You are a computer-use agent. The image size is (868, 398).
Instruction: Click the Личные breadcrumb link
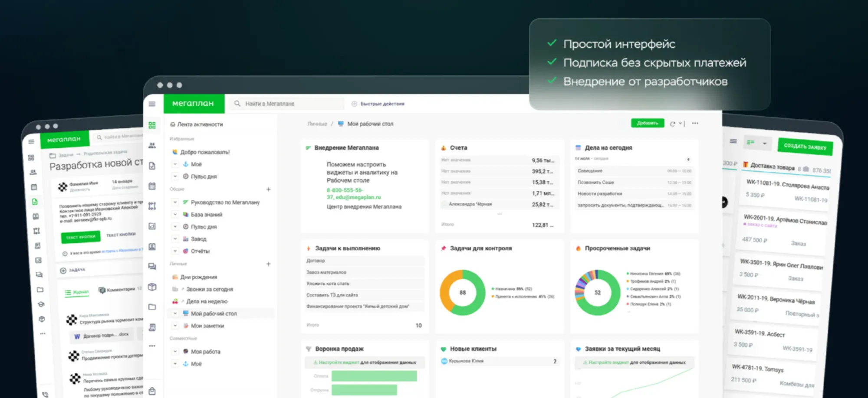tap(317, 124)
